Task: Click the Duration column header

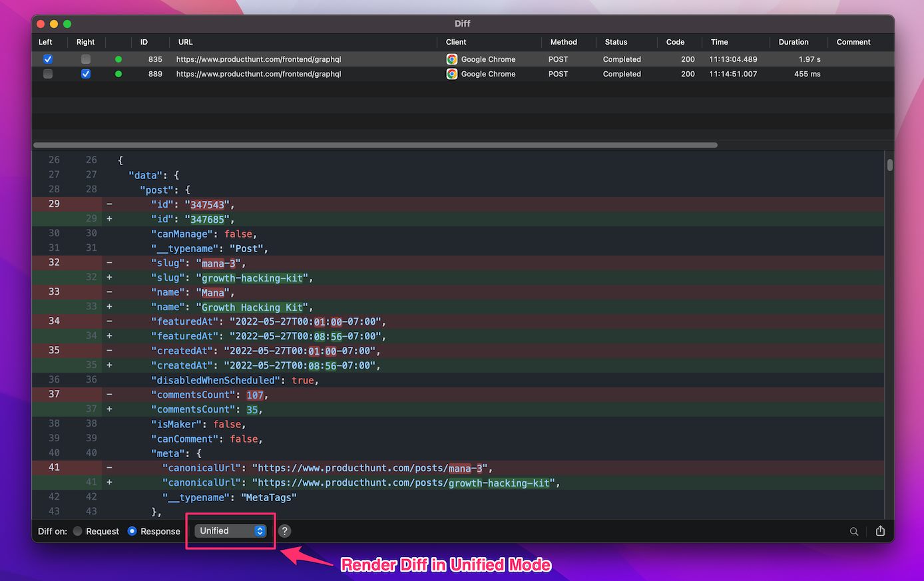Action: click(794, 42)
